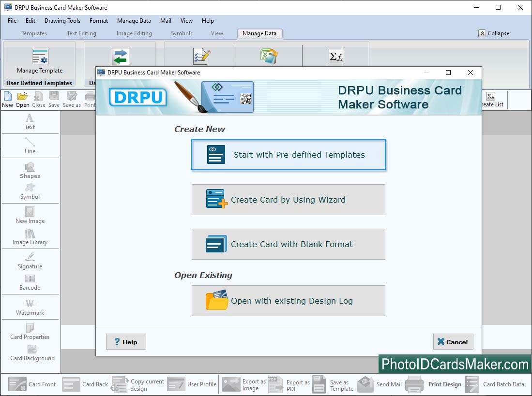Open the Mail menu
This screenshot has height=396, width=532.
(x=166, y=21)
